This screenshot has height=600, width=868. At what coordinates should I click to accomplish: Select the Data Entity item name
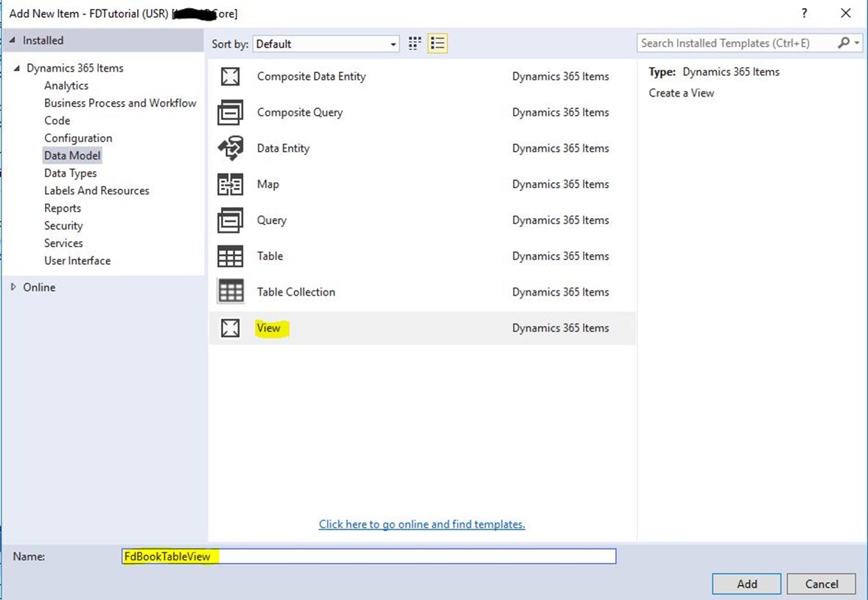[284, 148]
